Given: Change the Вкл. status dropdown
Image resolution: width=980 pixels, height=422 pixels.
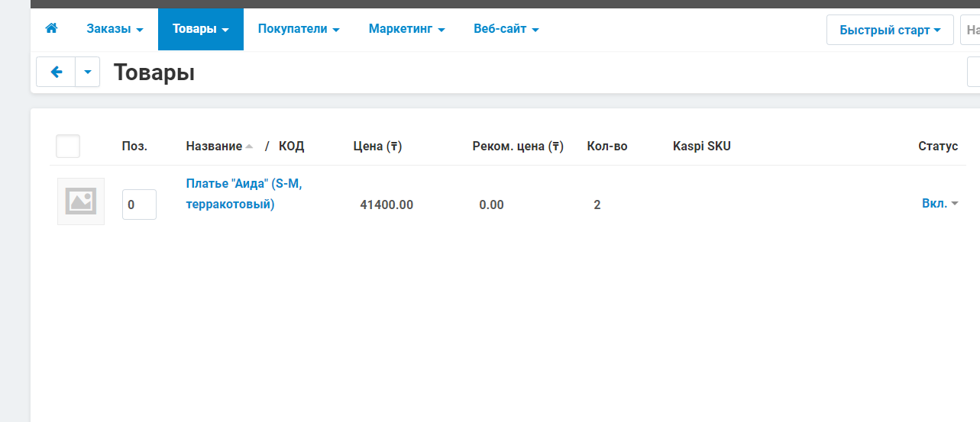Looking at the screenshot, I should (940, 204).
